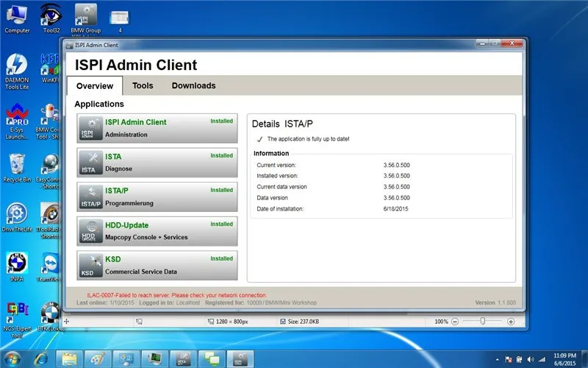Click the Version 1.1.808 label

point(495,302)
